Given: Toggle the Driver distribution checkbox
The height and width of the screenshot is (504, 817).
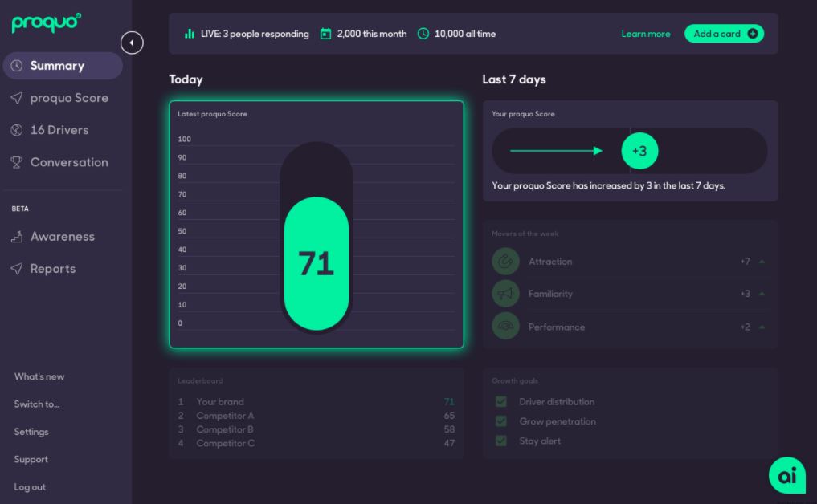Looking at the screenshot, I should tap(500, 401).
